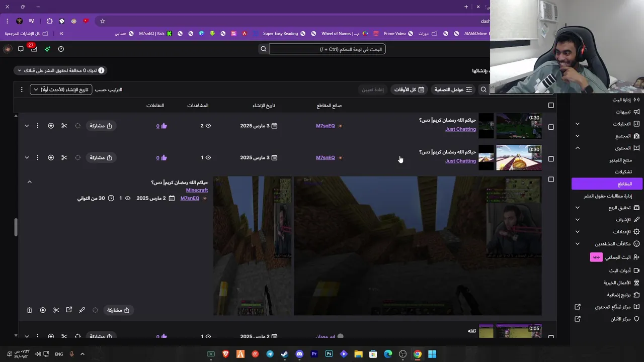Expand تحقيق الربح monetization sidebar section
Image resolution: width=644 pixels, height=362 pixels.
point(578,208)
